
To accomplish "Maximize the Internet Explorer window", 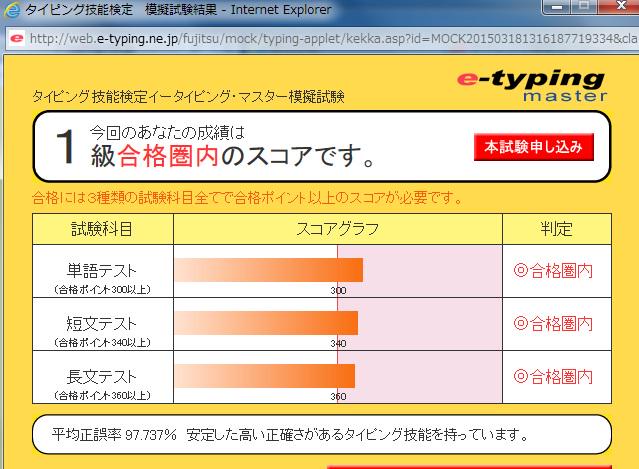I will 584,7.
